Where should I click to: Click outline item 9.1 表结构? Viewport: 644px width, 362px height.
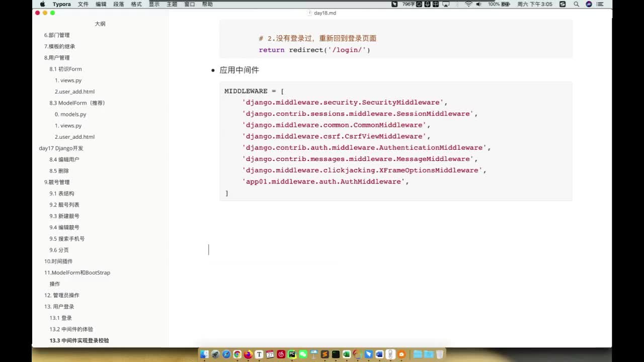point(62,194)
